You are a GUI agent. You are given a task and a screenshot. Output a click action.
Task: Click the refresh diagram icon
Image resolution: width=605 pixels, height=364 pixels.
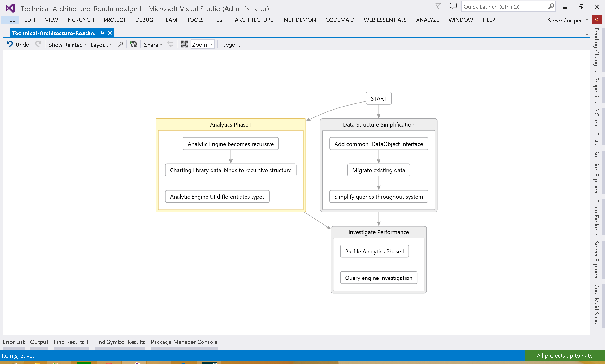(x=133, y=44)
